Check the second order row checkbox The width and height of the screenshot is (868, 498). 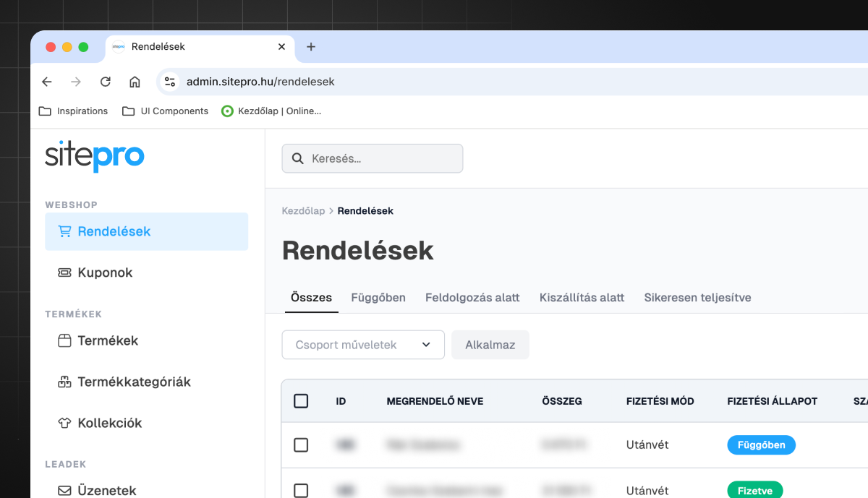(301, 490)
